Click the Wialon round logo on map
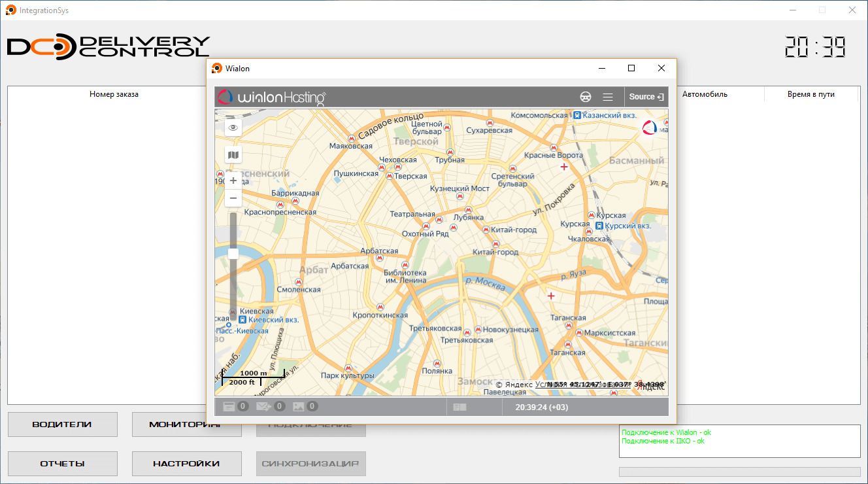The image size is (868, 484). (650, 128)
